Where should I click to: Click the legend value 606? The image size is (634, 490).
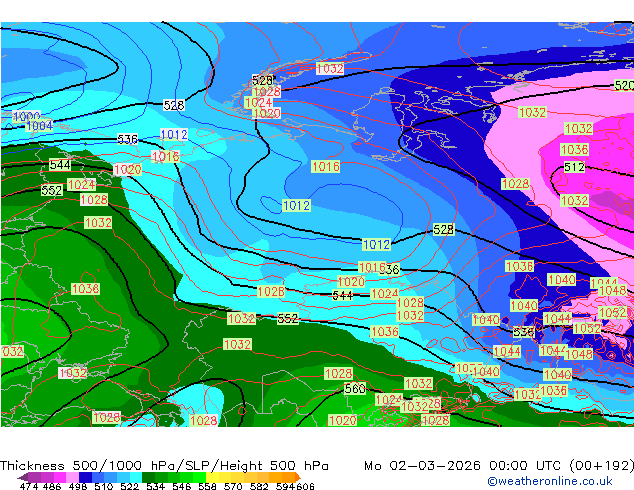tap(305, 486)
